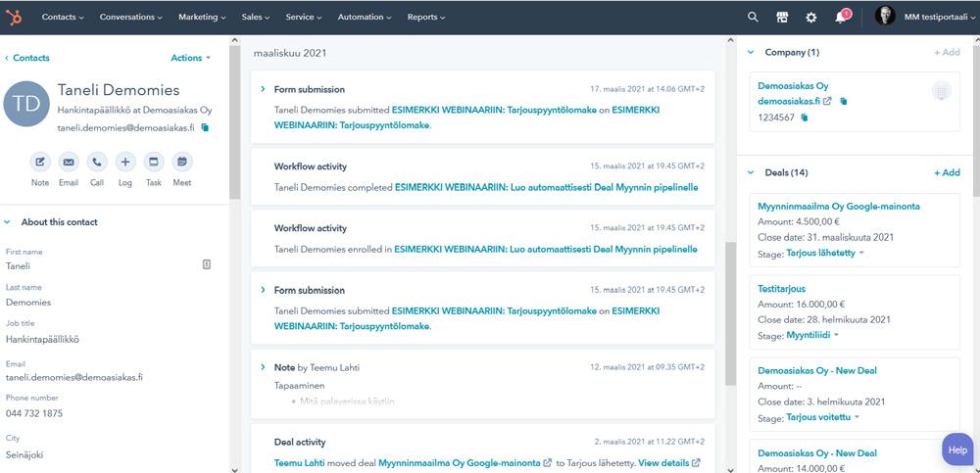The width and height of the screenshot is (980, 473).
Task: Open the Conversations menu
Action: coord(130,18)
